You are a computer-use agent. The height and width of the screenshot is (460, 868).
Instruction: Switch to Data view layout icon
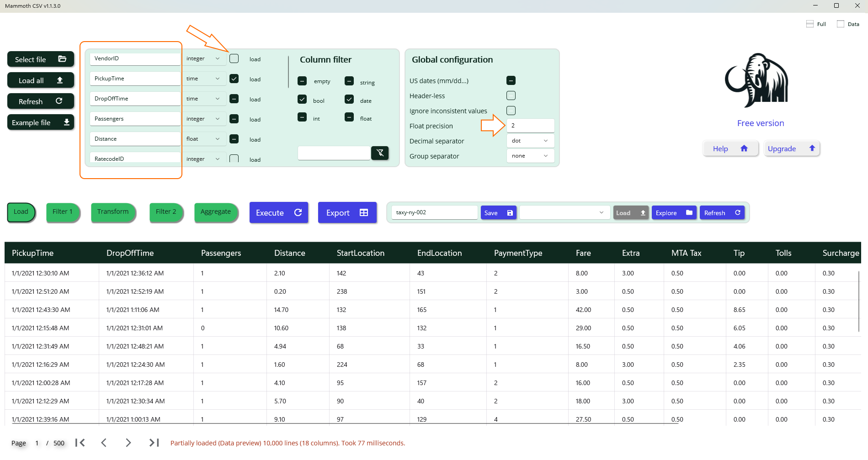(x=841, y=24)
